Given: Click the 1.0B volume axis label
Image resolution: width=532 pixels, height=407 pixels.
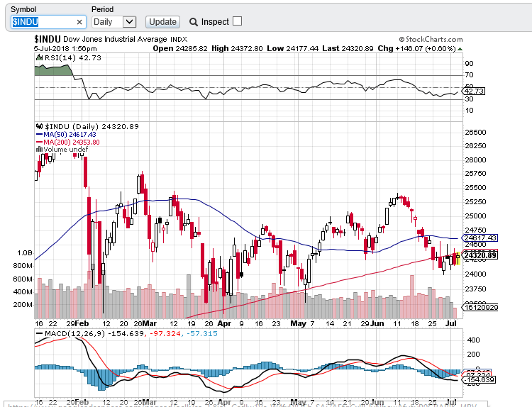Looking at the screenshot, I should 25,253.
